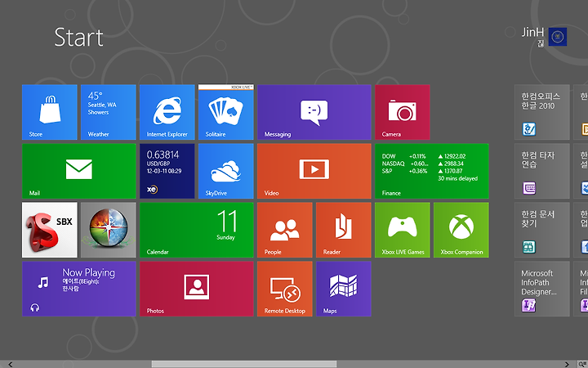Viewport: 588px width, 368px height.
Task: Open the Now Playing music tile
Action: [x=79, y=289]
